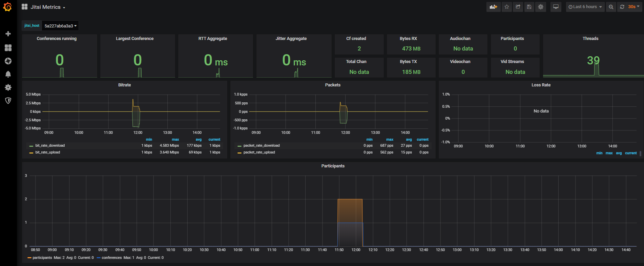Sort Loss Rate legend by current column
644x266 pixels.
coord(631,153)
